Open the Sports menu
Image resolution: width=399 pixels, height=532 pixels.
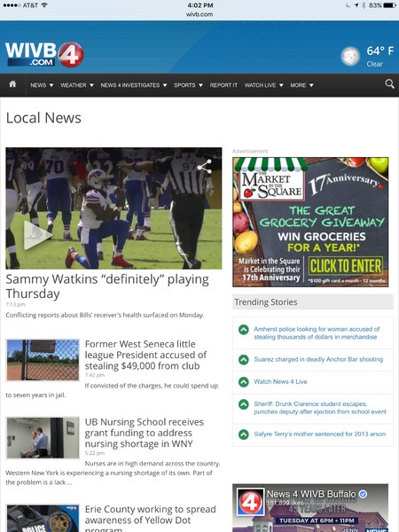coord(188,85)
